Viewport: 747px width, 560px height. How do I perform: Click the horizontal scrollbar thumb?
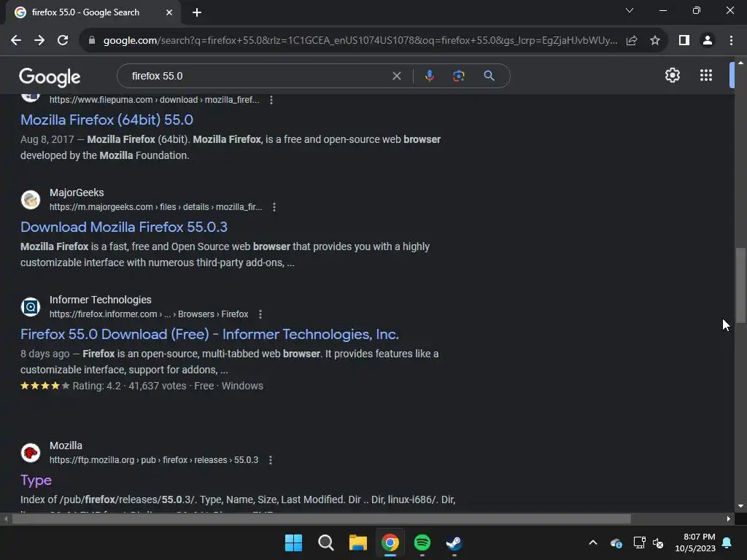[322, 518]
